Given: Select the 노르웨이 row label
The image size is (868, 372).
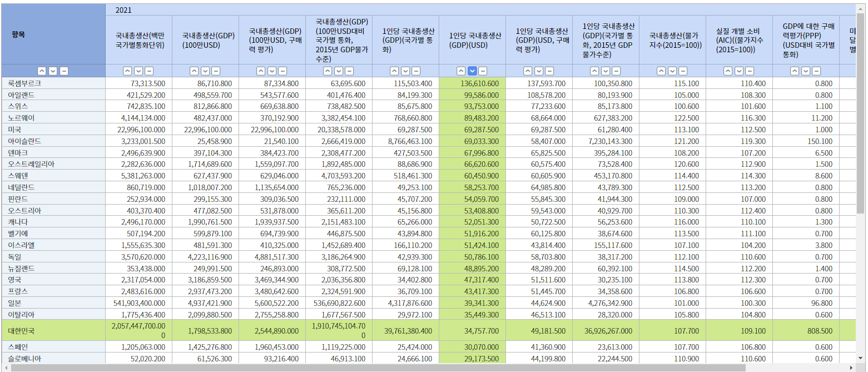Looking at the screenshot, I should tap(21, 118).
